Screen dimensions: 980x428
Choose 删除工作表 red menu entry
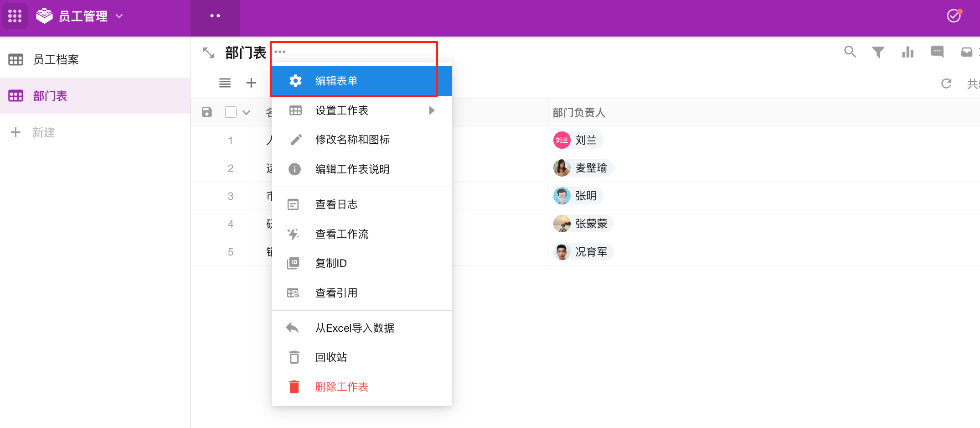[x=362, y=387]
